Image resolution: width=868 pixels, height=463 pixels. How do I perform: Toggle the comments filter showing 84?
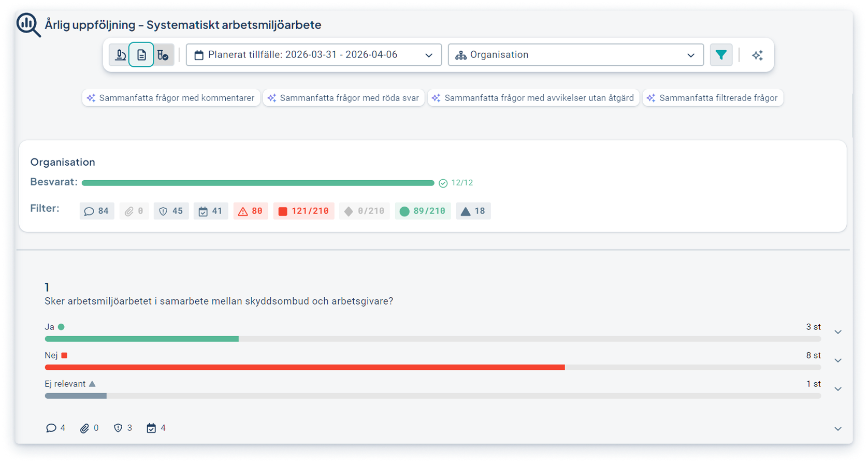(x=97, y=211)
